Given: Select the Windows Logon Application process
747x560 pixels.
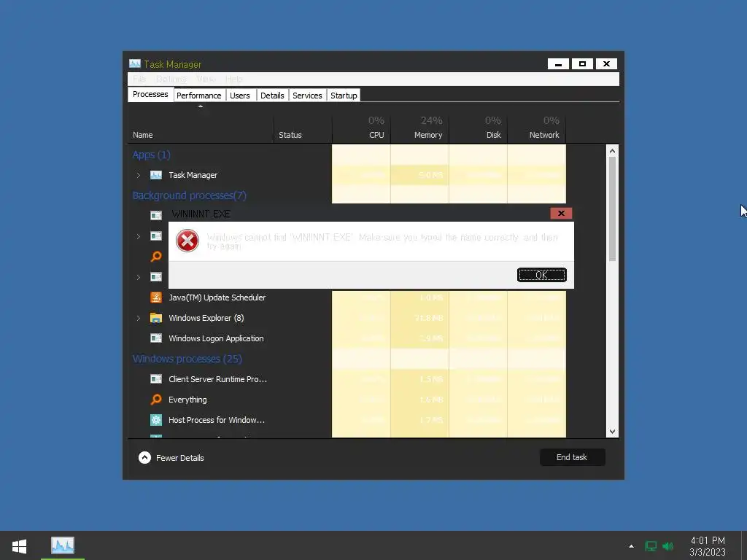Looking at the screenshot, I should point(347,338).
